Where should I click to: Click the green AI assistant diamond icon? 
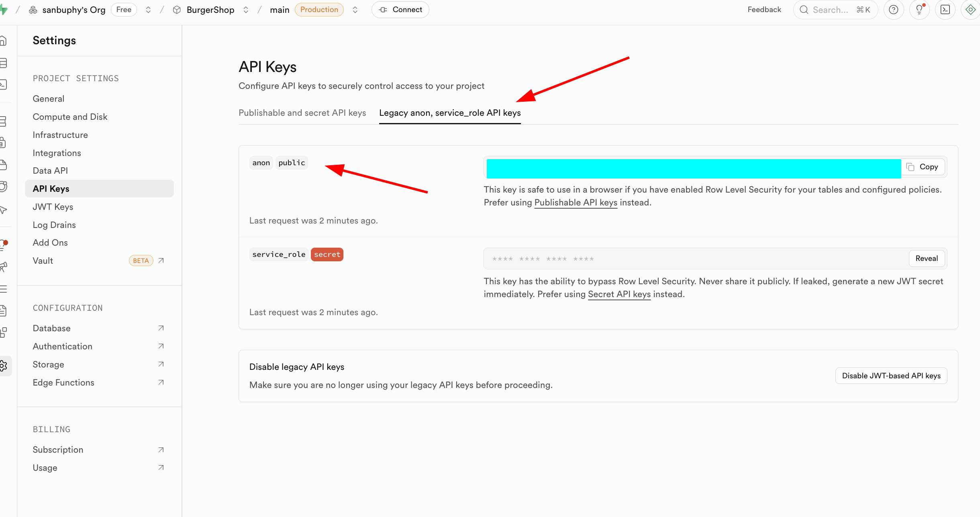pyautogui.click(x=970, y=10)
